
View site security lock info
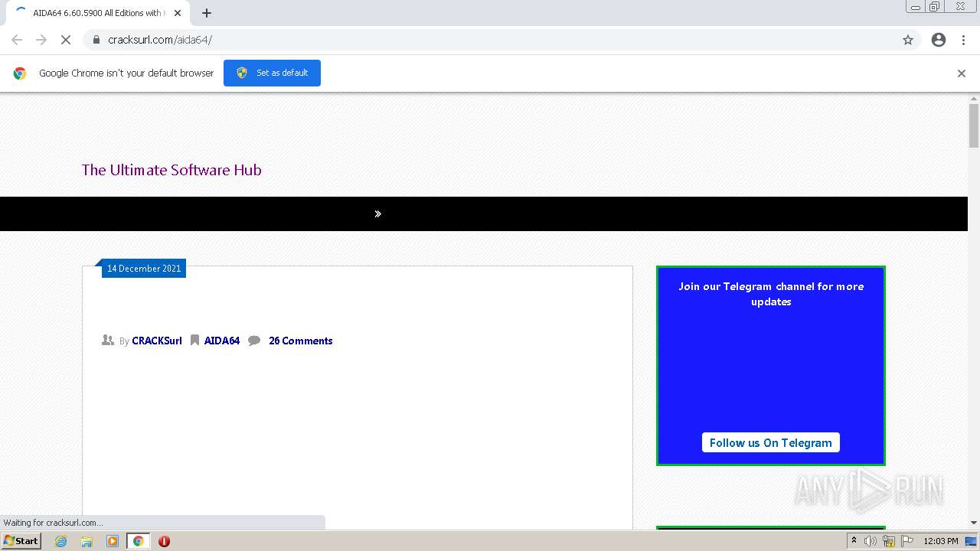coord(96,40)
